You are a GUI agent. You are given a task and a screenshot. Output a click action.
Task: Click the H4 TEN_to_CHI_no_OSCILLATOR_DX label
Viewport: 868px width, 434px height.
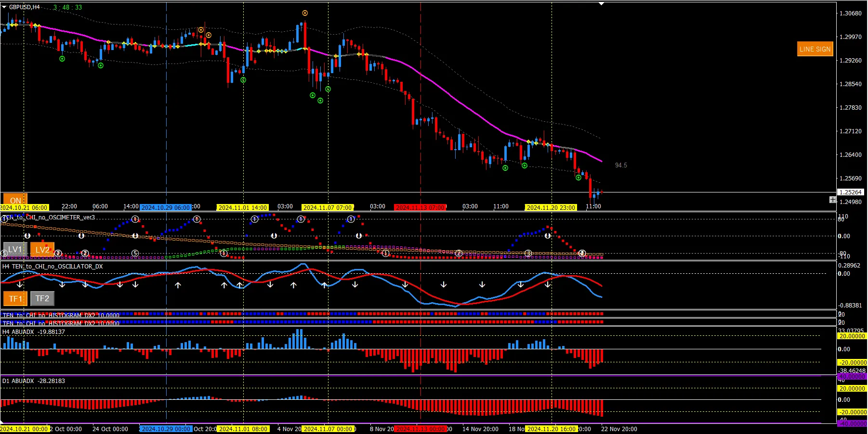pyautogui.click(x=53, y=267)
